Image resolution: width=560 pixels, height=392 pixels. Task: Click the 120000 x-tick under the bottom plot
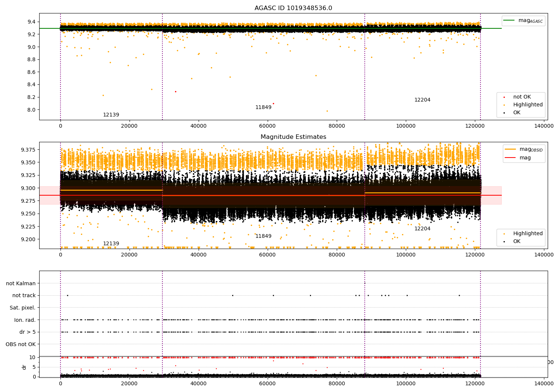475,384
